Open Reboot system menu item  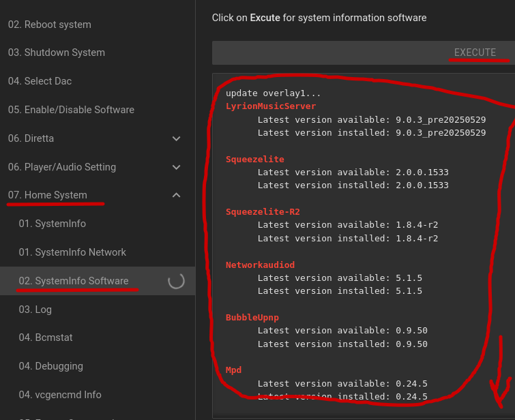pyautogui.click(x=49, y=25)
